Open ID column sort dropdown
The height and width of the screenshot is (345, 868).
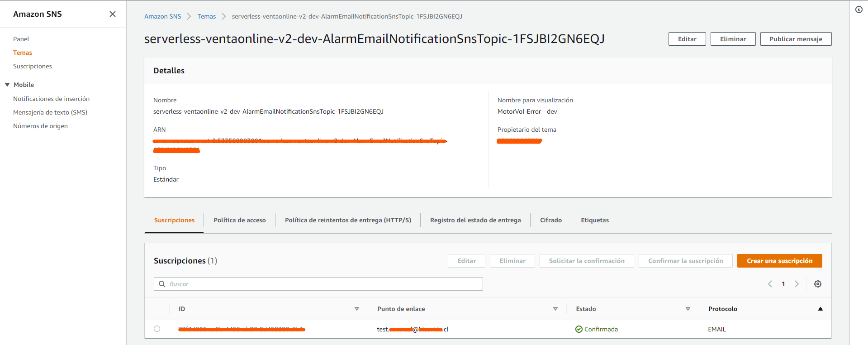(x=356, y=309)
